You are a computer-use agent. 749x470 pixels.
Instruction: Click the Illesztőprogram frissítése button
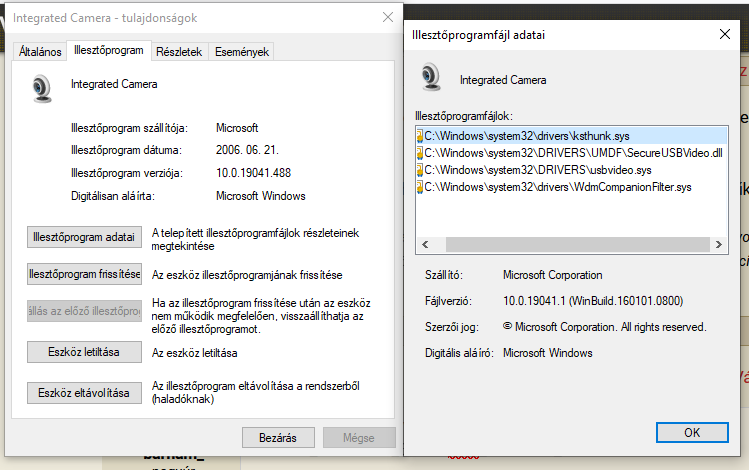click(84, 274)
